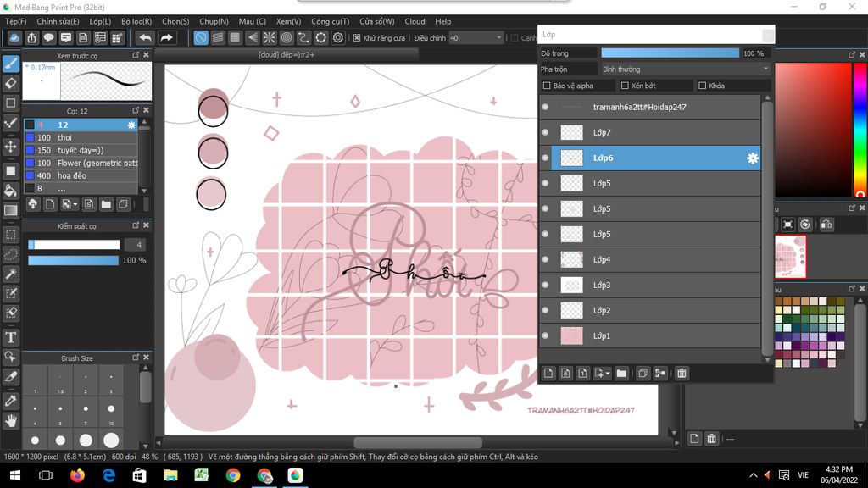Open the Pha trộn blend mode dropdown
This screenshot has width=868, height=488.
tap(685, 69)
